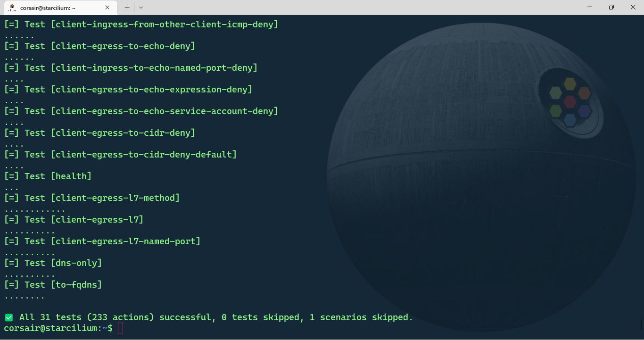
Task: Click the Cilium icon in the terminal tab
Action: coord(12,8)
